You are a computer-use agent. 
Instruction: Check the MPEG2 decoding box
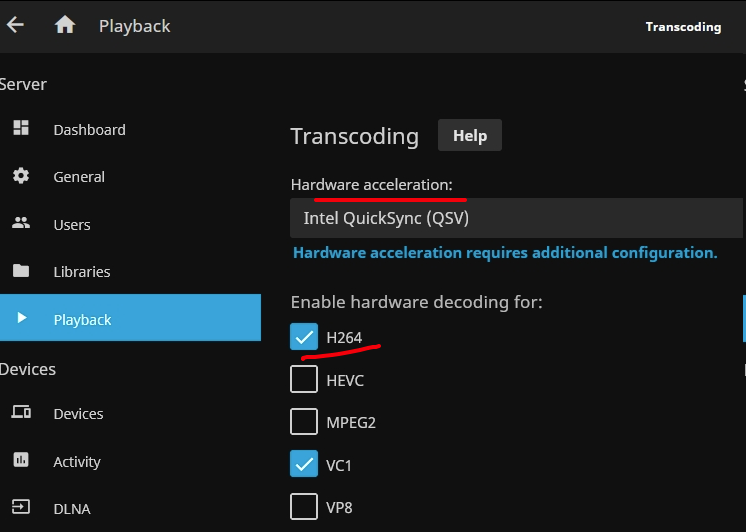304,422
